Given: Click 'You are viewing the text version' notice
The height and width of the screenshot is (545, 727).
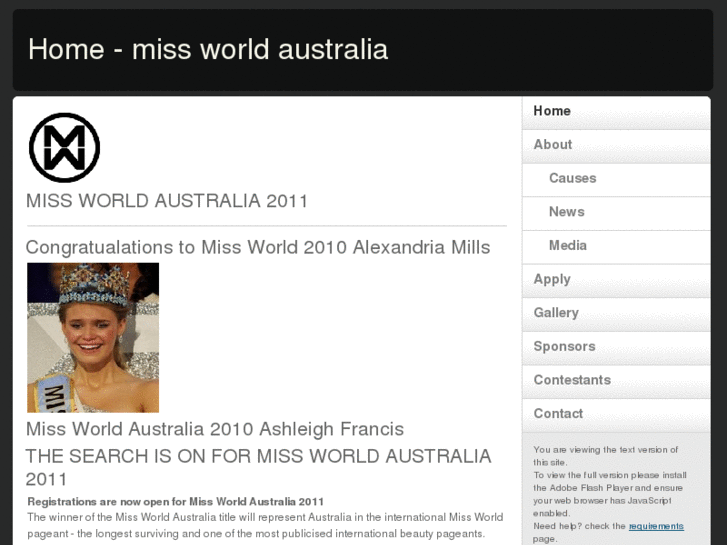Looking at the screenshot, I should click(x=606, y=456).
